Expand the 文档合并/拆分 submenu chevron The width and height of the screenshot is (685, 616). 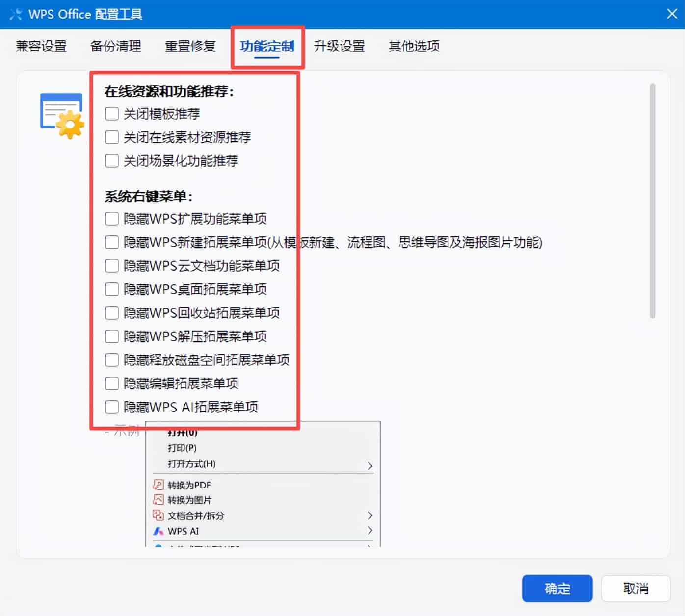370,515
